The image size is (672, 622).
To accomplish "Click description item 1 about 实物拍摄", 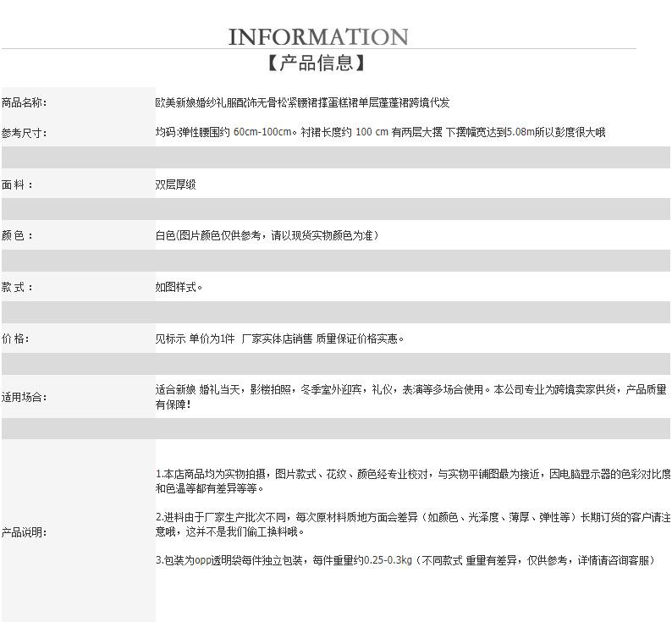I will 412,481.
